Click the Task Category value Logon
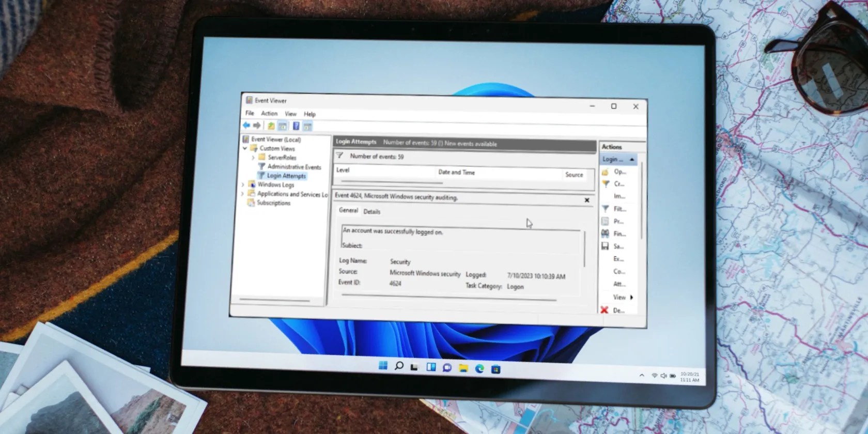The image size is (868, 434). point(515,286)
